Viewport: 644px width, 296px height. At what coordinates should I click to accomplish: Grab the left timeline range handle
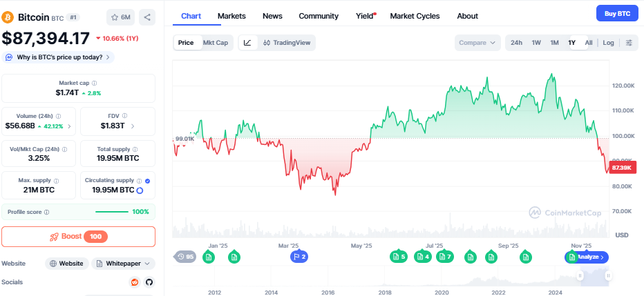pyautogui.click(x=581, y=275)
